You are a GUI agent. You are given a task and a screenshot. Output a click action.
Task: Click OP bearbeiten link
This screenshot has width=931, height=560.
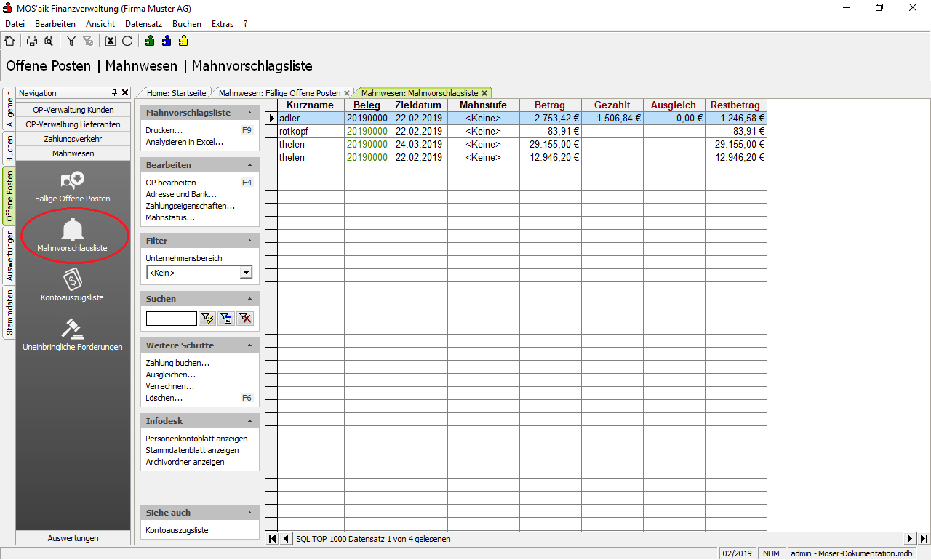point(171,183)
